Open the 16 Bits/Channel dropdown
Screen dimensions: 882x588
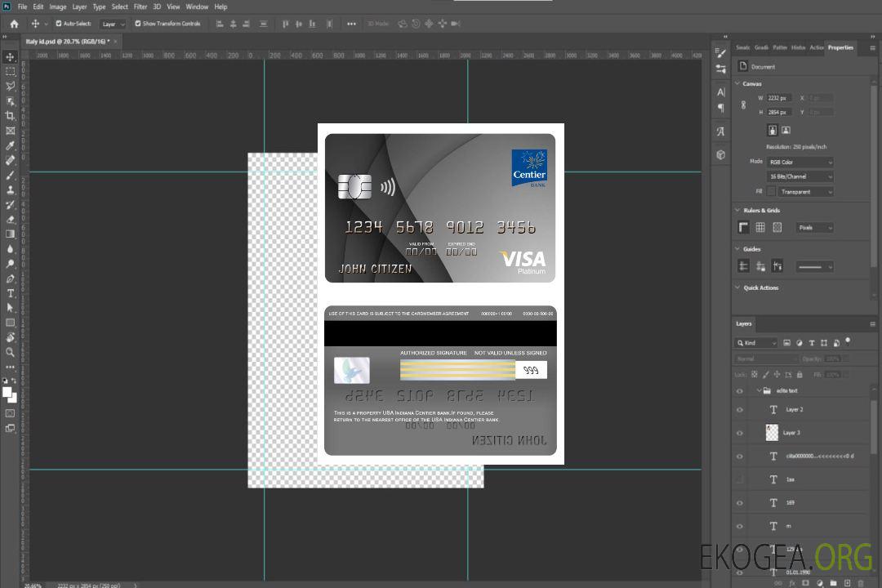pyautogui.click(x=800, y=176)
